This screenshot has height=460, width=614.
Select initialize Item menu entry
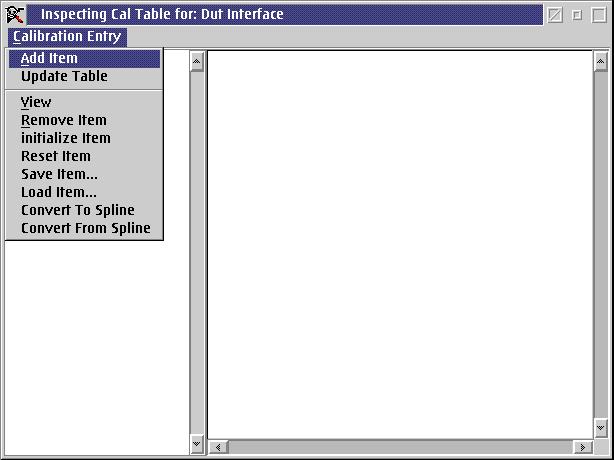point(84,138)
